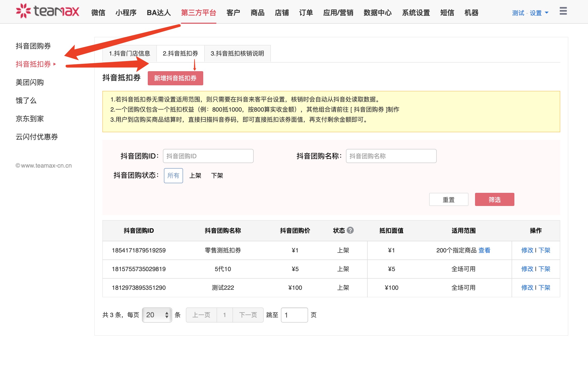
Task: Click the teamax logo
Action: (x=47, y=11)
